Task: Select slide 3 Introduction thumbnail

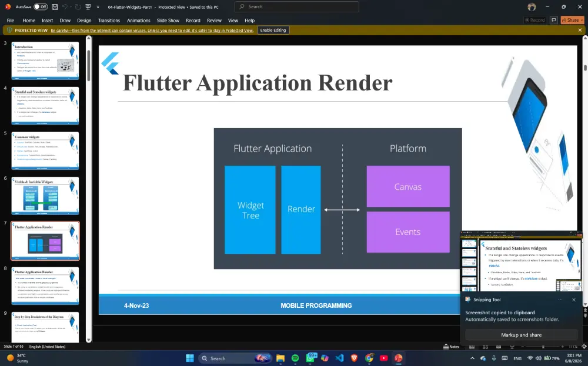Action: [45, 61]
